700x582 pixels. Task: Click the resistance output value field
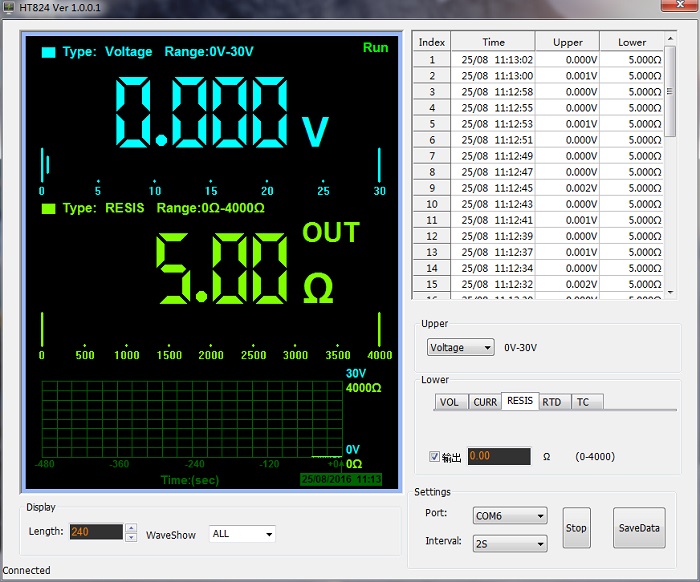tap(499, 456)
